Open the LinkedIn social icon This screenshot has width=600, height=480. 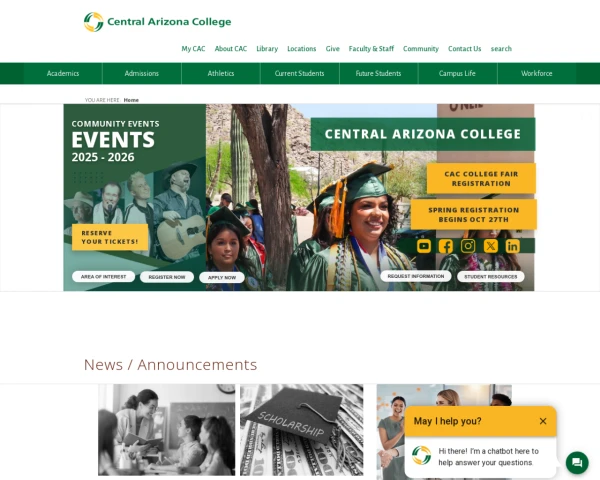tap(513, 246)
